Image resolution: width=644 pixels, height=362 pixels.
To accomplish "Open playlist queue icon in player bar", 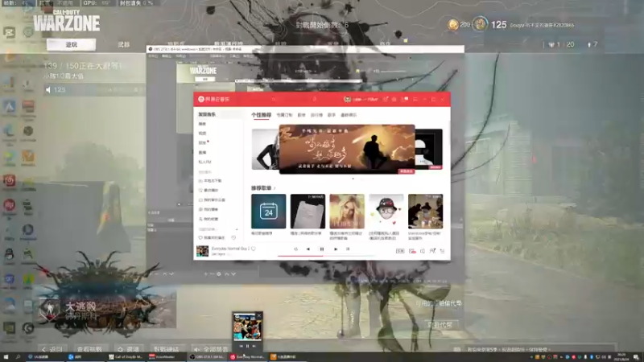I will [x=442, y=251].
